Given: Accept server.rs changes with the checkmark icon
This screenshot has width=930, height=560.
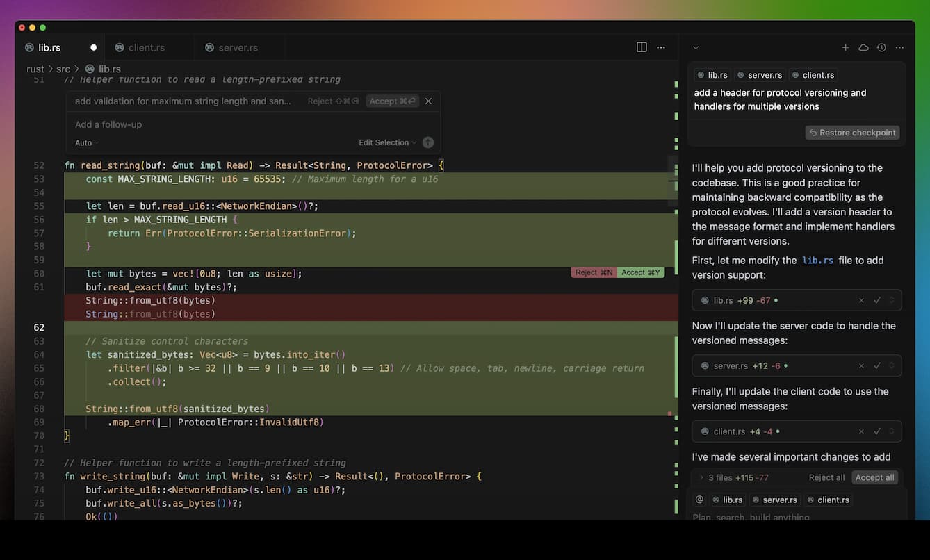Looking at the screenshot, I should tap(877, 365).
